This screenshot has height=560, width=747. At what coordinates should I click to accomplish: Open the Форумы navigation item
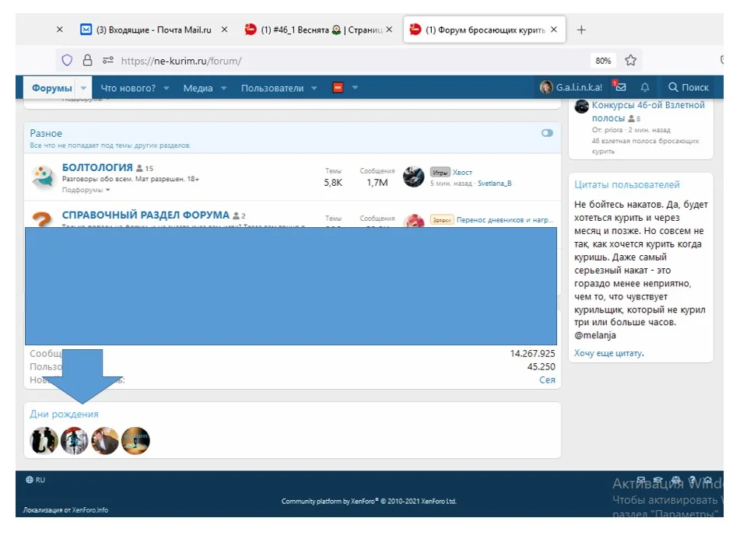(52, 88)
